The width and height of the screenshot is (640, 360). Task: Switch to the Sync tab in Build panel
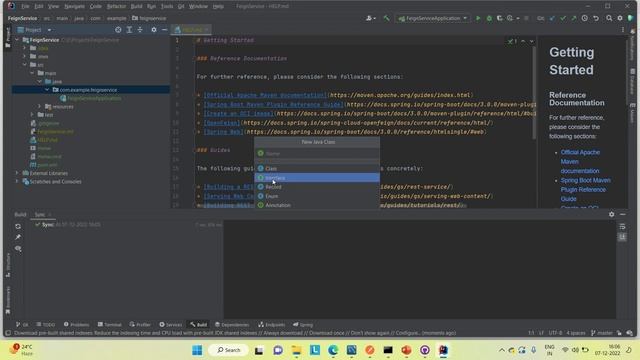(40, 215)
